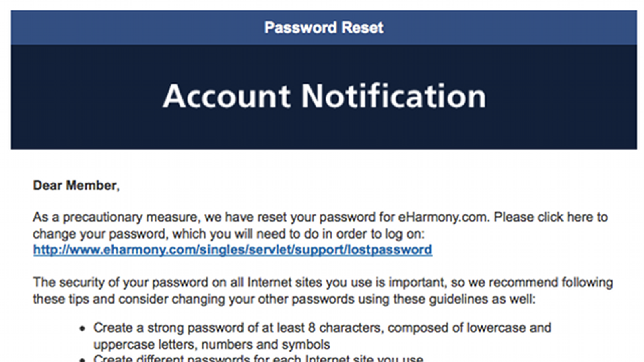This screenshot has height=362, width=644.
Task: Select the "Dear Member," greeting
Action: (76, 185)
